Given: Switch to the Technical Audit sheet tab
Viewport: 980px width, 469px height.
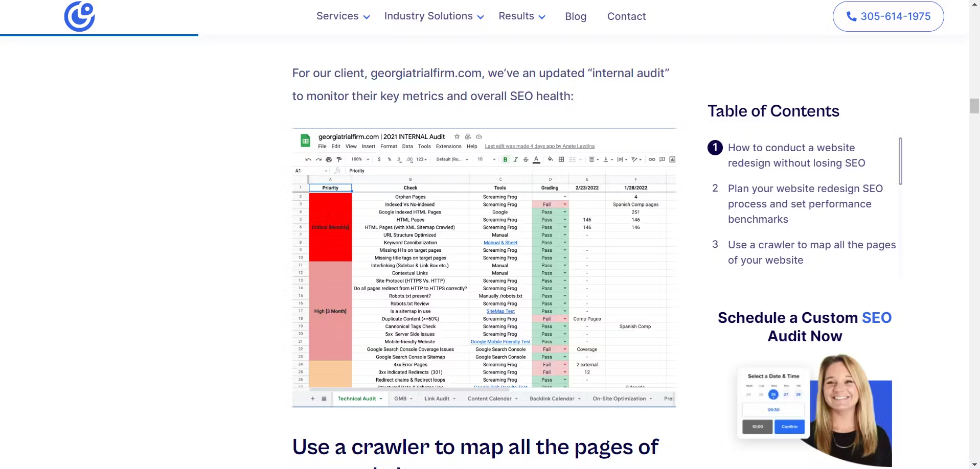Looking at the screenshot, I should pos(360,398).
